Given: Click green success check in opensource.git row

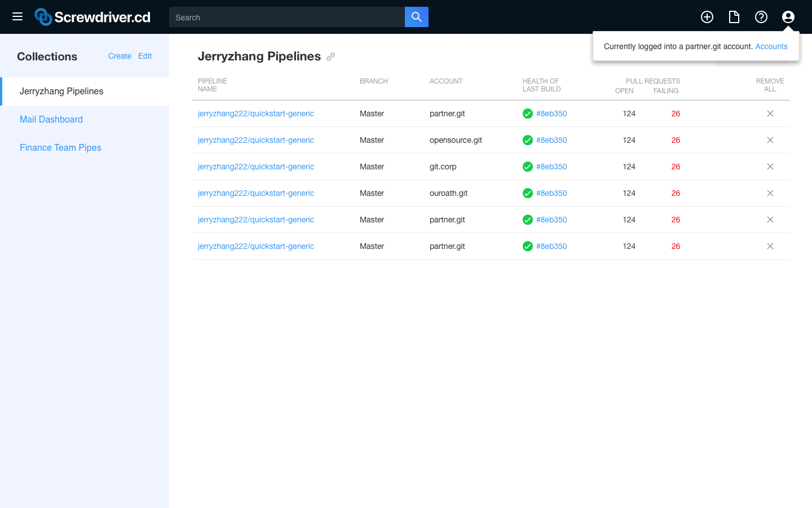Looking at the screenshot, I should coord(528,140).
